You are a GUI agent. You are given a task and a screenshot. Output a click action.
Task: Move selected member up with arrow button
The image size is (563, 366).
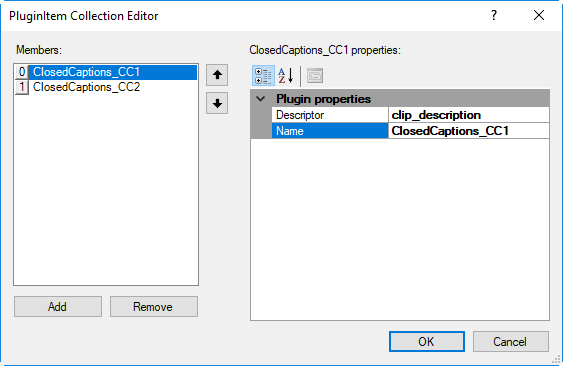click(217, 75)
